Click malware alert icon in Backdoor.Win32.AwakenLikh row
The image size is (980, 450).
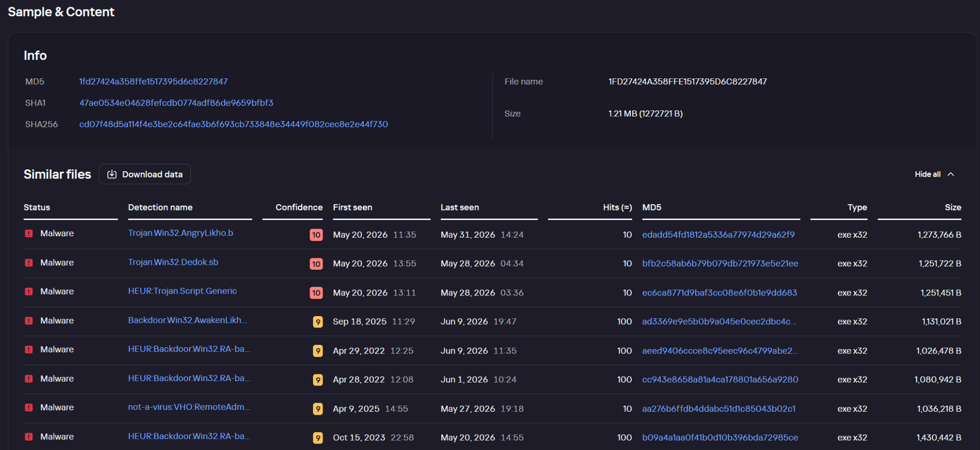(x=29, y=320)
